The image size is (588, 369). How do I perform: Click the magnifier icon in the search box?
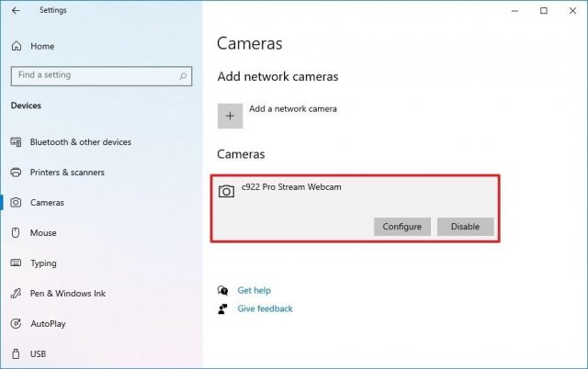pyautogui.click(x=183, y=76)
